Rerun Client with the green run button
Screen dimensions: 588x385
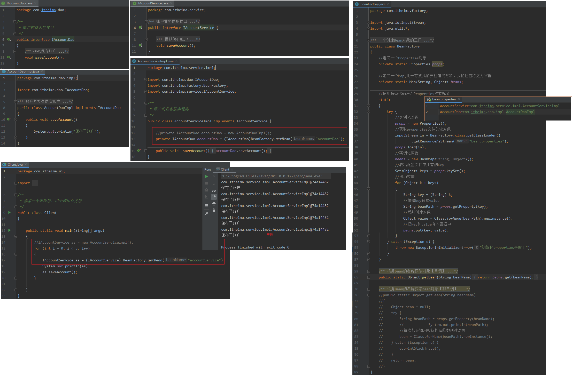click(x=206, y=177)
